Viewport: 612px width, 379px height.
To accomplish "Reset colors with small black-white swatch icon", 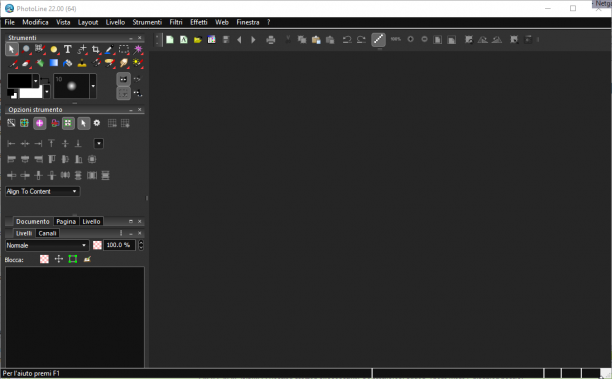I will point(12,94).
